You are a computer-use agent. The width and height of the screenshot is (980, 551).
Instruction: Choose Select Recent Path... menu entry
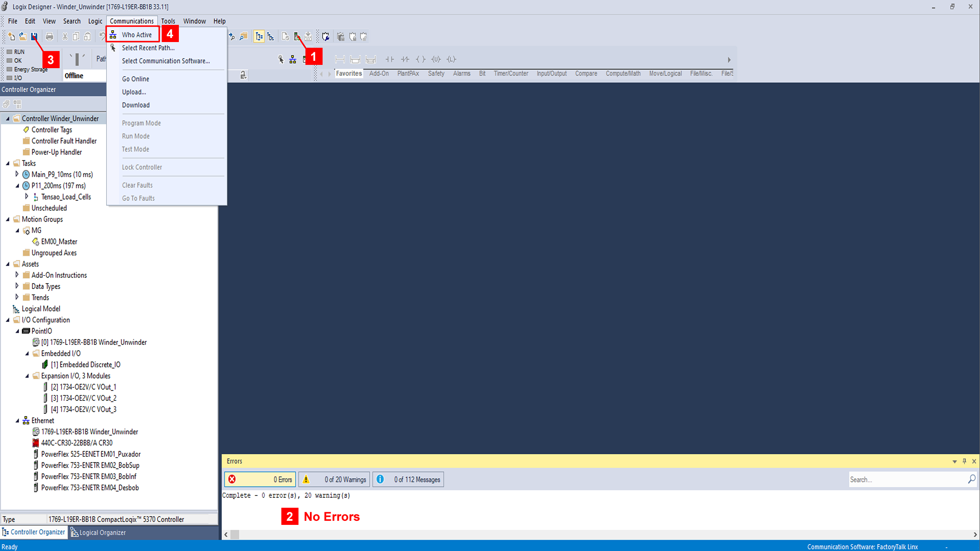tap(148, 48)
